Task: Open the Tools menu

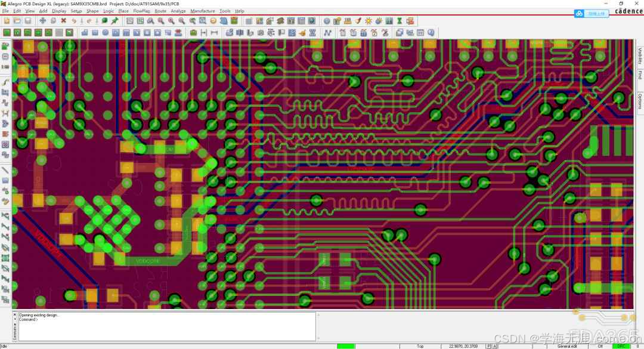Action: tap(225, 11)
